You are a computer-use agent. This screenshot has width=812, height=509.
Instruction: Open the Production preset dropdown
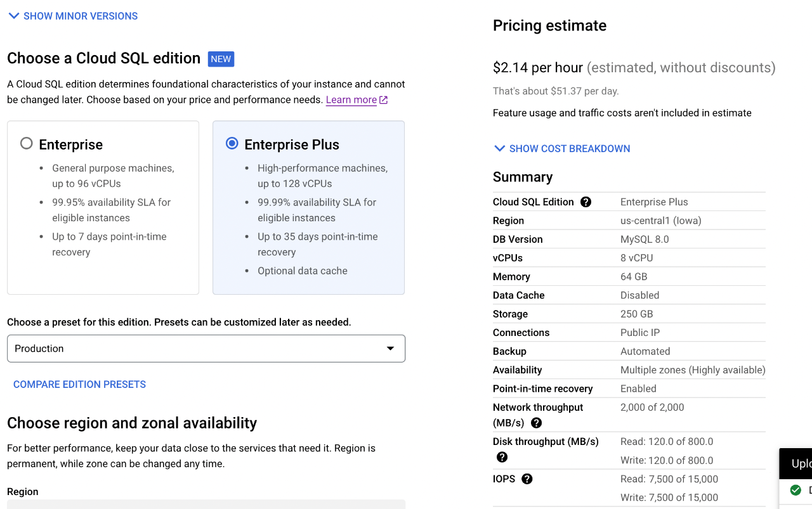[206, 349]
